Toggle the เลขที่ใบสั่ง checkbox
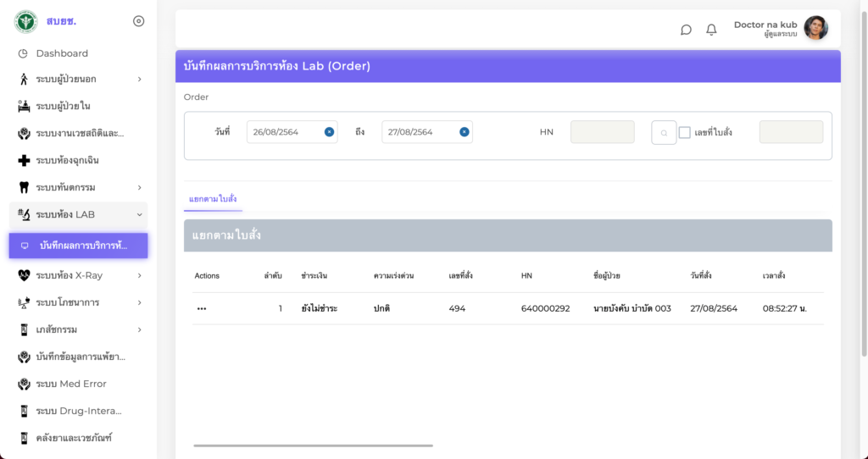 click(685, 132)
